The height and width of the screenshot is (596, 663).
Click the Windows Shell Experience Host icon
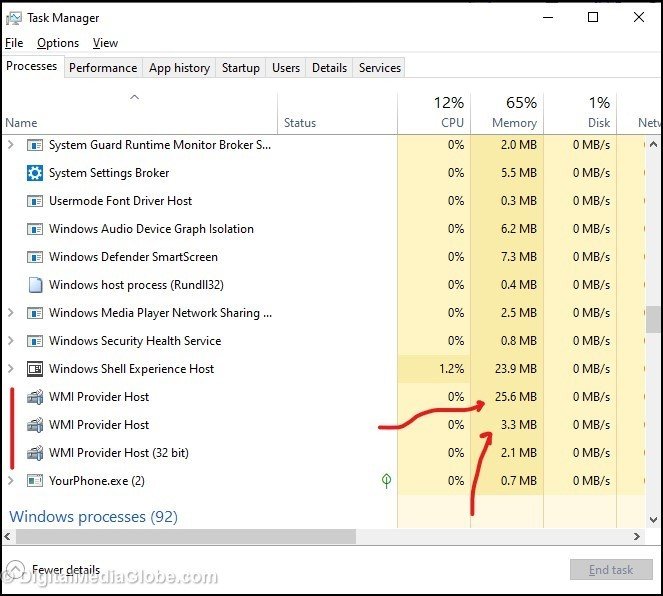[x=35, y=369]
